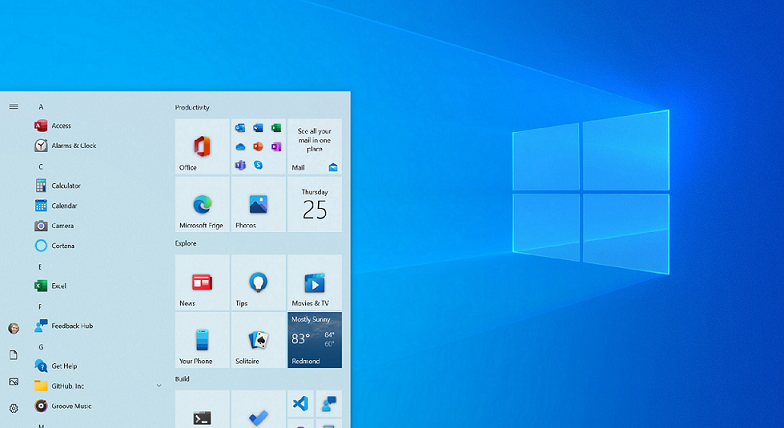Expand the Start menu hamburger button
The height and width of the screenshot is (428, 784).
(x=14, y=106)
